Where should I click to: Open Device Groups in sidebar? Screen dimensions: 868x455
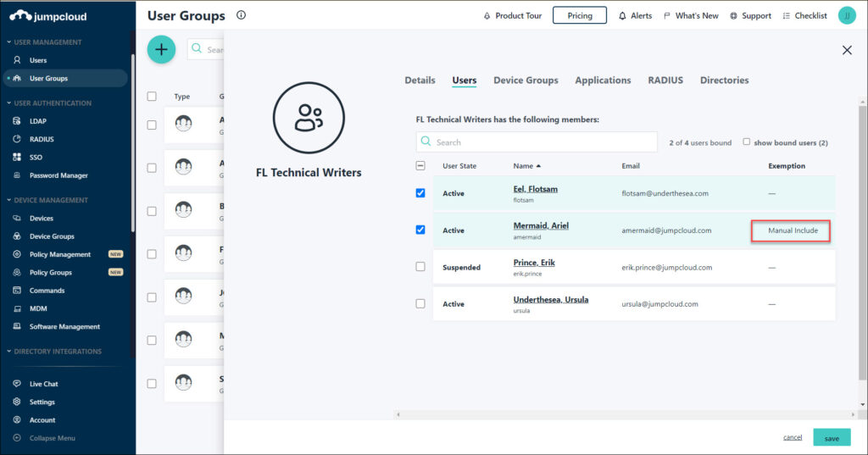(52, 236)
